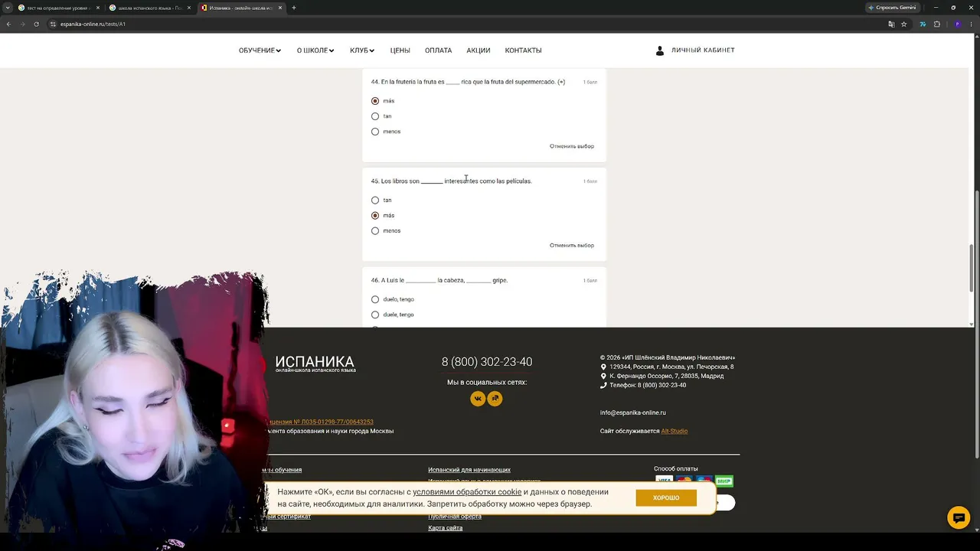Select 'tan' for question 44
This screenshot has height=551, width=980.
[x=375, y=116]
